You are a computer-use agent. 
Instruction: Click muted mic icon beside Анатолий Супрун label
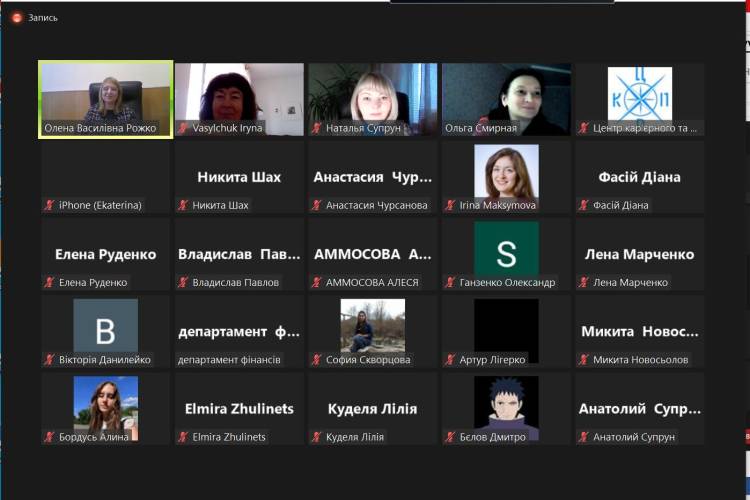click(x=585, y=437)
